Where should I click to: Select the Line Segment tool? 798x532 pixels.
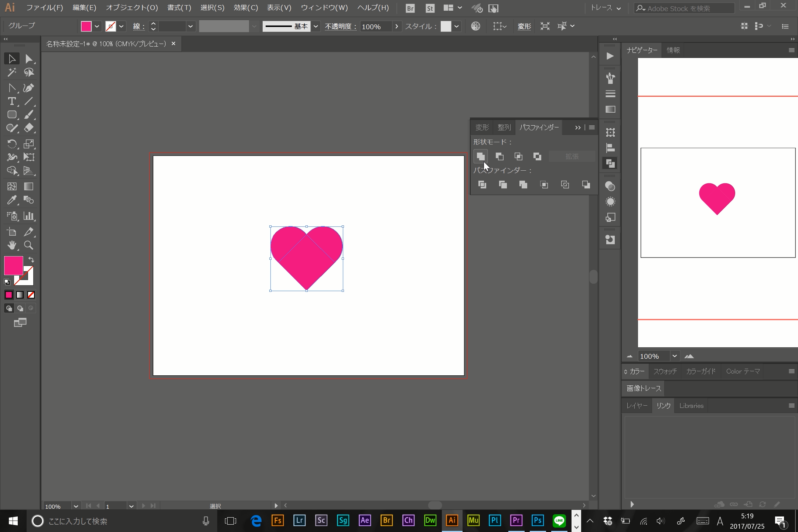[29, 101]
